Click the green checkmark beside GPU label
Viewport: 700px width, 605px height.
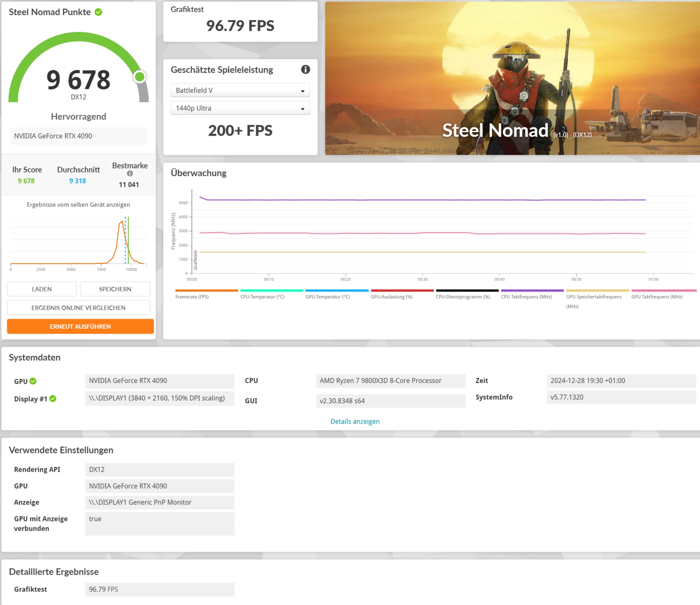33,381
